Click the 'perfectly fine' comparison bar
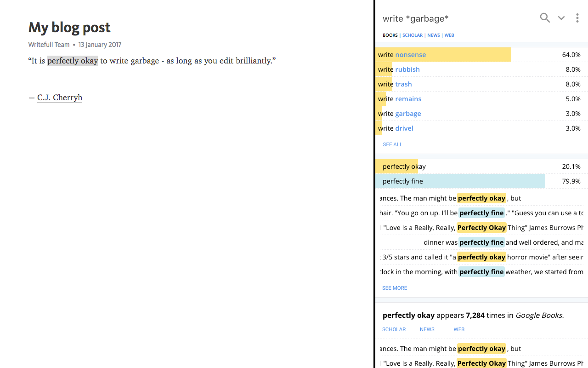Viewport: 588px width, 368px height. tap(481, 181)
